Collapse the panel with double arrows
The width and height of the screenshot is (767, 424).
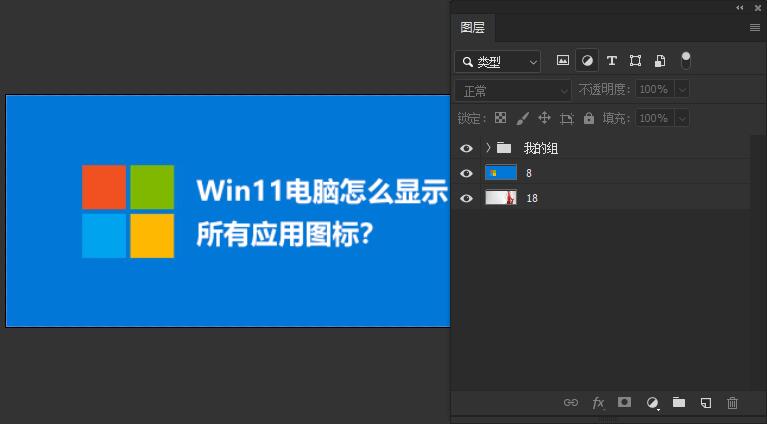pyautogui.click(x=740, y=7)
